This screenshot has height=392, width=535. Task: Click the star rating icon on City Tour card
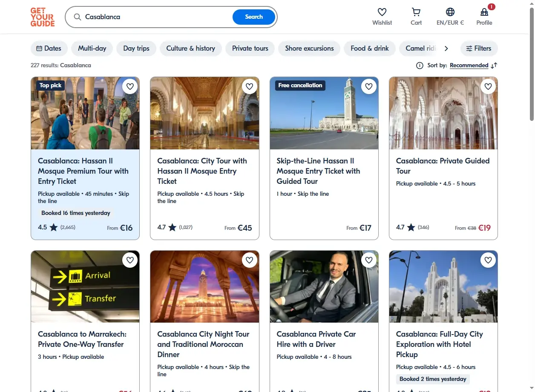point(172,227)
